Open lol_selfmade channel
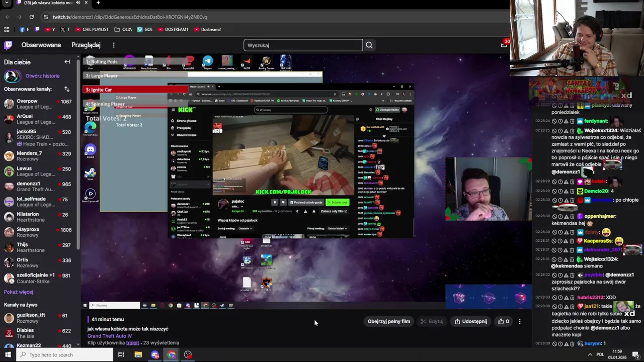This screenshot has height=362, width=644. (38, 202)
